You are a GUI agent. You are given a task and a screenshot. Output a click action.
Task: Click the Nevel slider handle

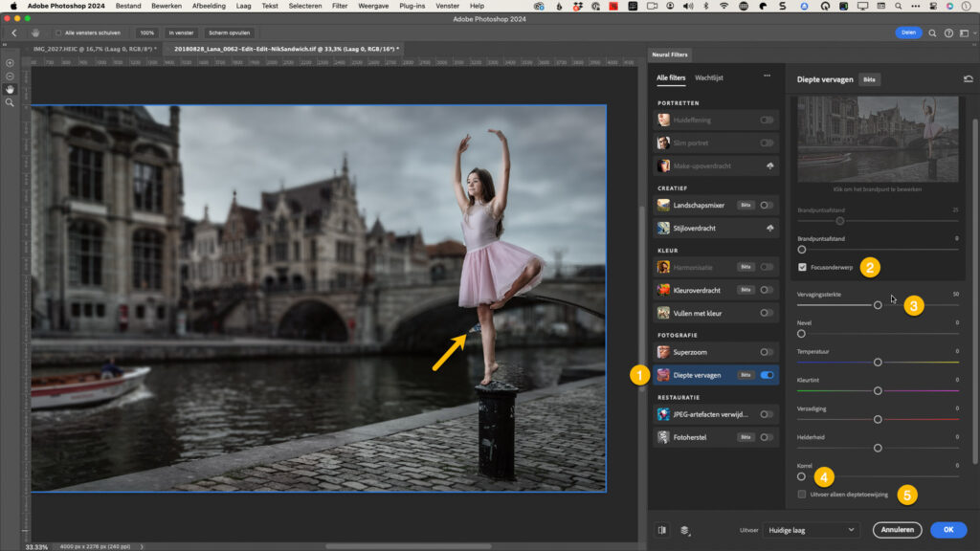pos(801,334)
